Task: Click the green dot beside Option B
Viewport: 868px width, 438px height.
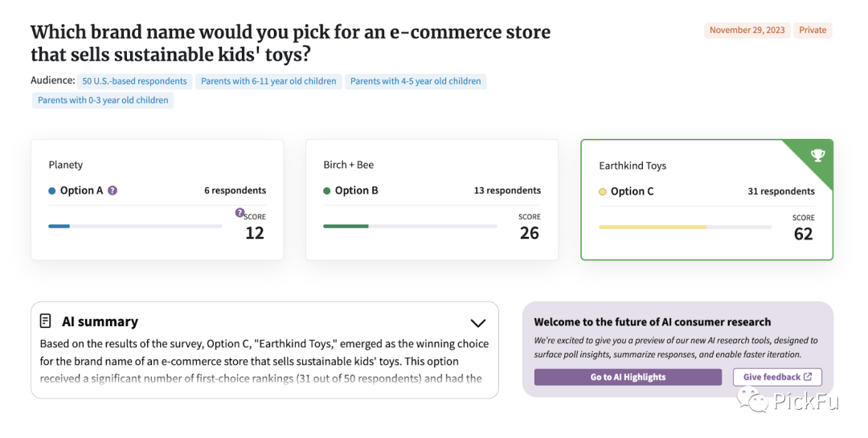Action: coord(327,190)
